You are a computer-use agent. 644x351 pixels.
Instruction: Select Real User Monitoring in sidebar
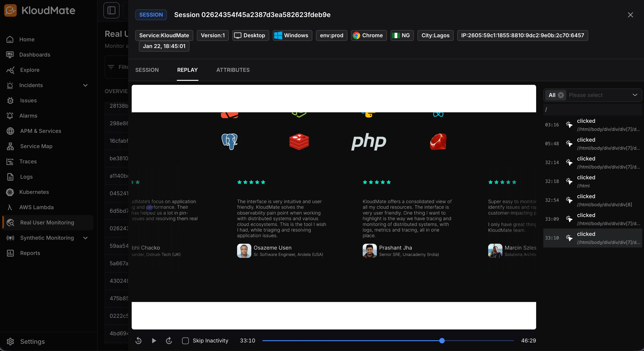click(x=48, y=222)
